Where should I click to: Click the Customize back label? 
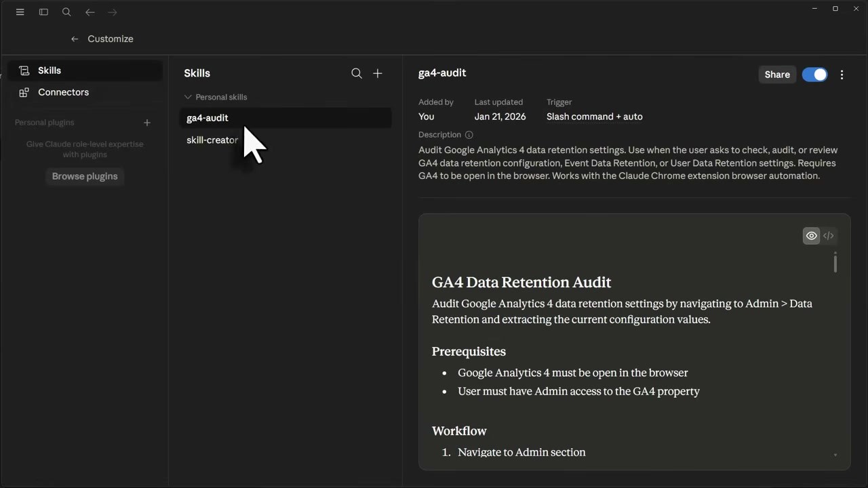coord(111,39)
